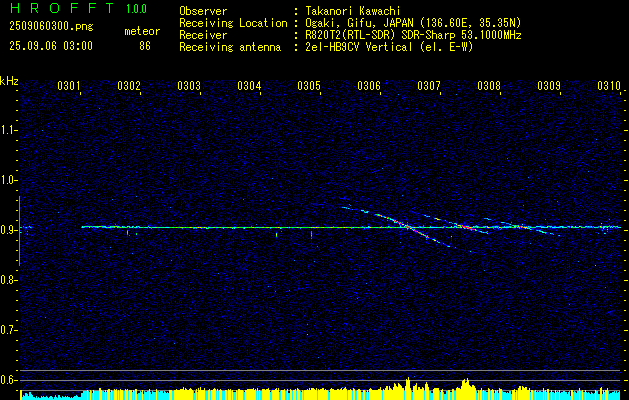Click the name Takanori Kawachi
Screen dimensions: 629x400
(x=353, y=11)
